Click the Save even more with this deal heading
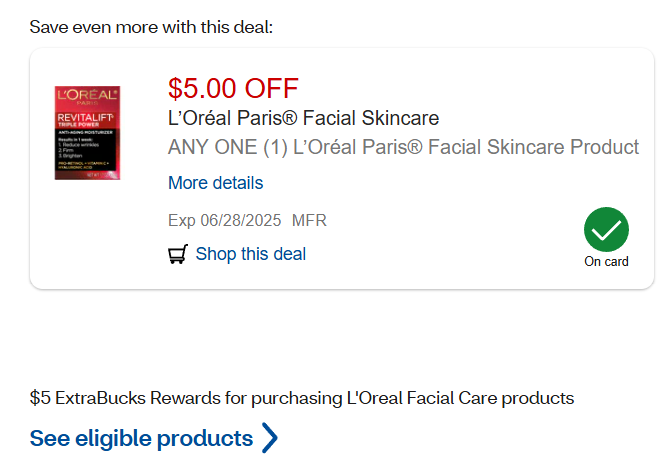This screenshot has height=465, width=665. coord(151,26)
